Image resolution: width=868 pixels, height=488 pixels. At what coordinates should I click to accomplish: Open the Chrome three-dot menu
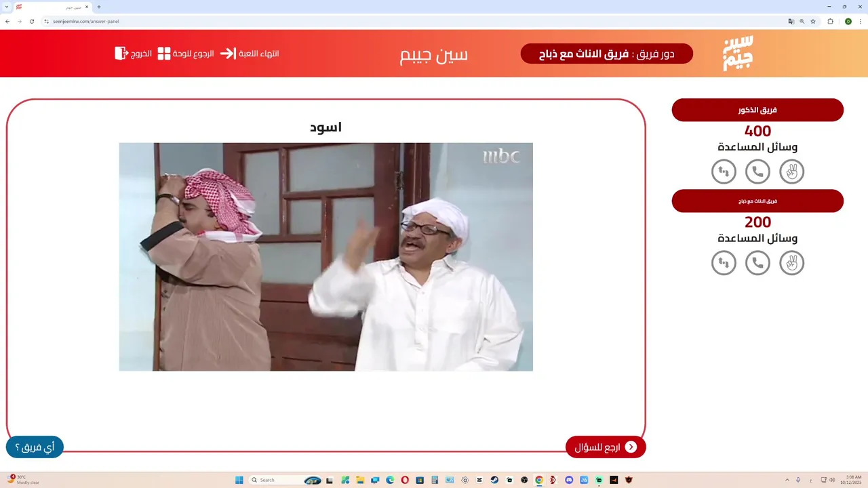(860, 21)
